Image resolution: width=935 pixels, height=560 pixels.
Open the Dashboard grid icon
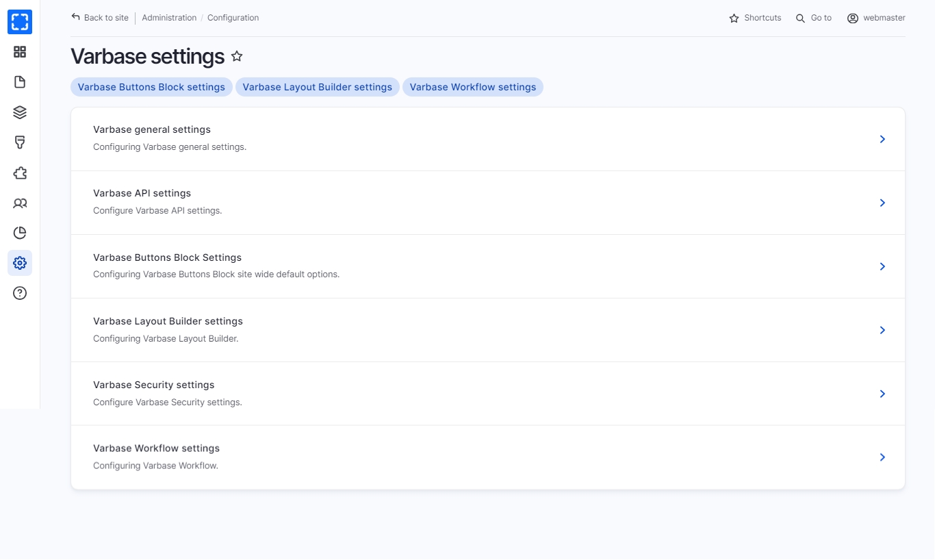tap(20, 52)
